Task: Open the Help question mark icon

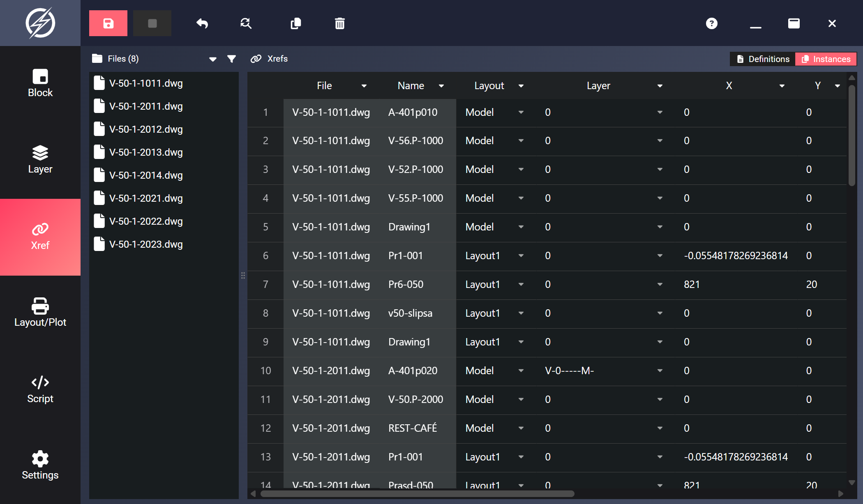Action: [x=712, y=23]
